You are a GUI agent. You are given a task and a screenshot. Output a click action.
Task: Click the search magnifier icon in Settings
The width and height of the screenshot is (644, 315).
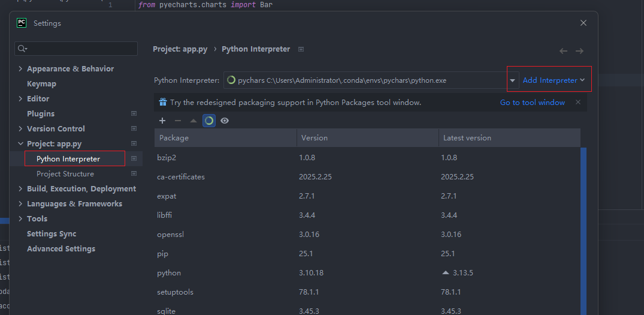[x=22, y=49]
